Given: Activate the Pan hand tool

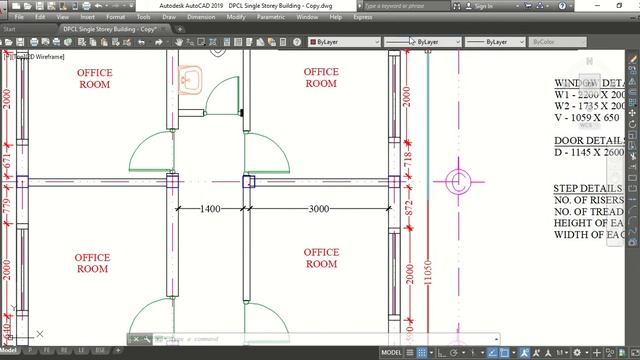Looking at the screenshot, I should [179, 42].
